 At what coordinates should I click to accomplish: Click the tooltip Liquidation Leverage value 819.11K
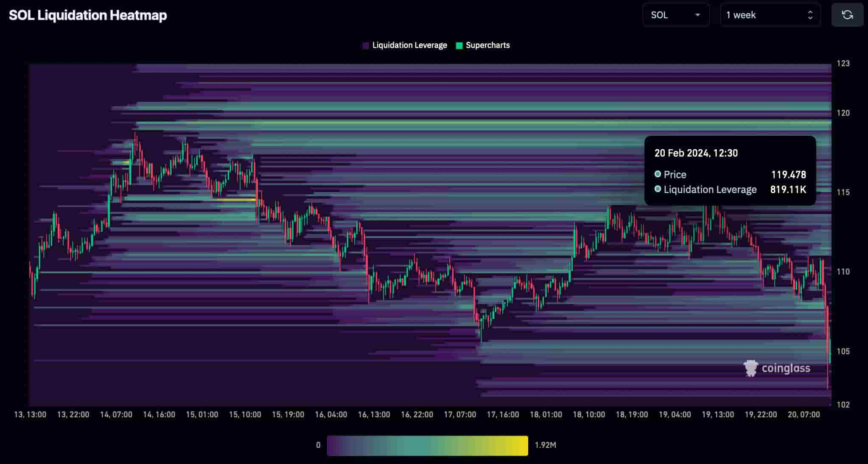788,190
